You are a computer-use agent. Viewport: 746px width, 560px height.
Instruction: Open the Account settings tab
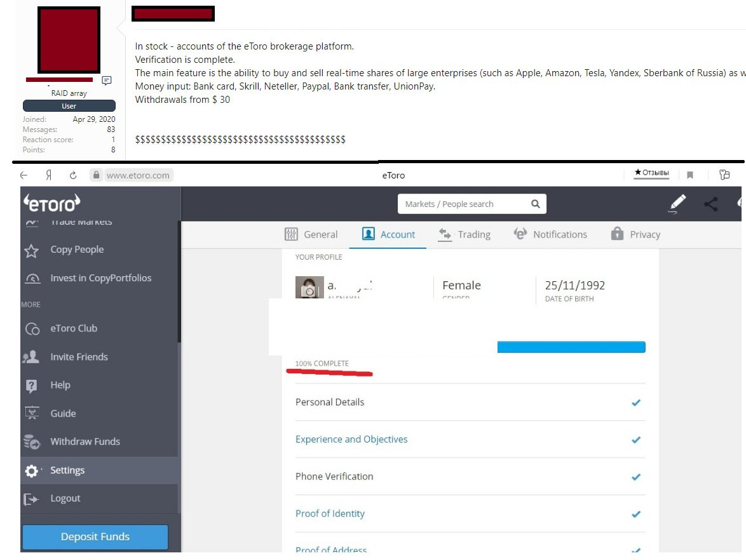(x=388, y=234)
